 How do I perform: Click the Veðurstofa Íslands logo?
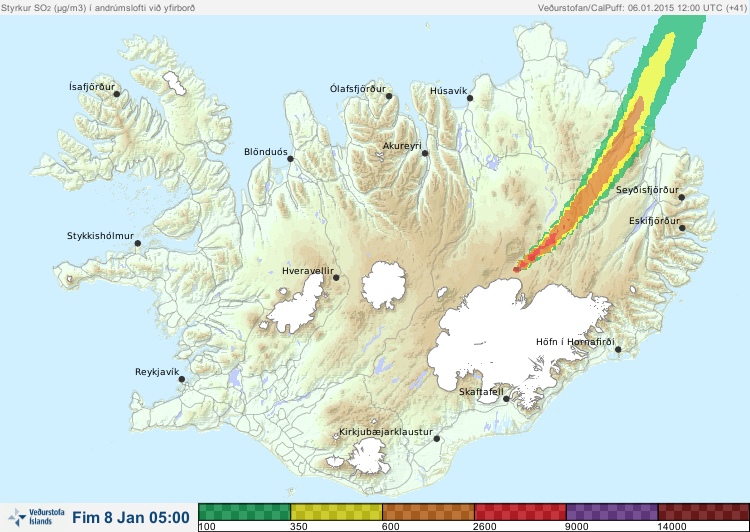tap(36, 517)
